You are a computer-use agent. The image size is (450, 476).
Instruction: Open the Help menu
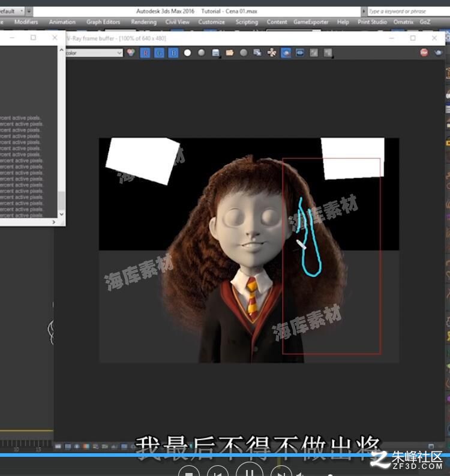(343, 22)
